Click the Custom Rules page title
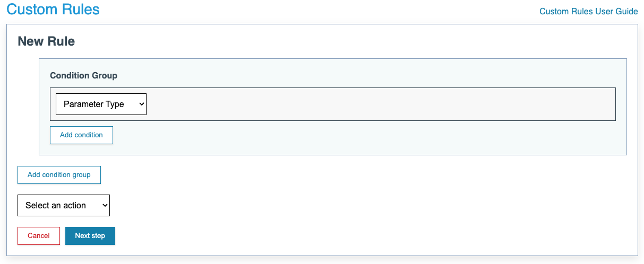Viewport: 644px width, 264px height. tap(53, 10)
